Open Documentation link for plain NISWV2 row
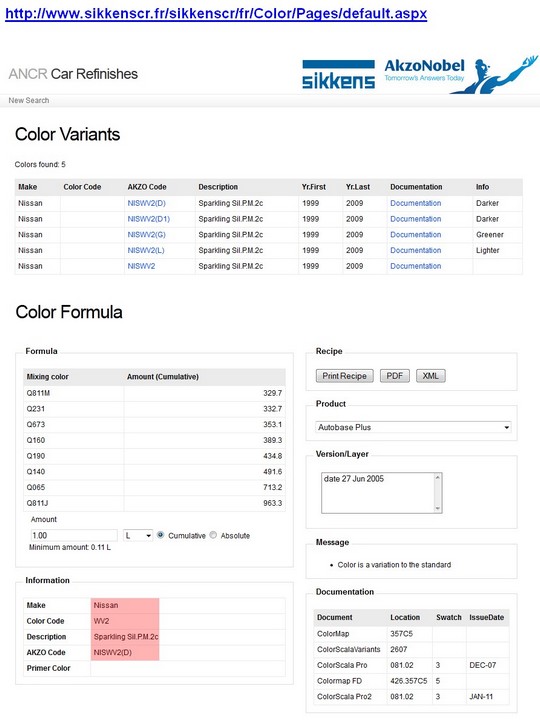 pos(415,266)
